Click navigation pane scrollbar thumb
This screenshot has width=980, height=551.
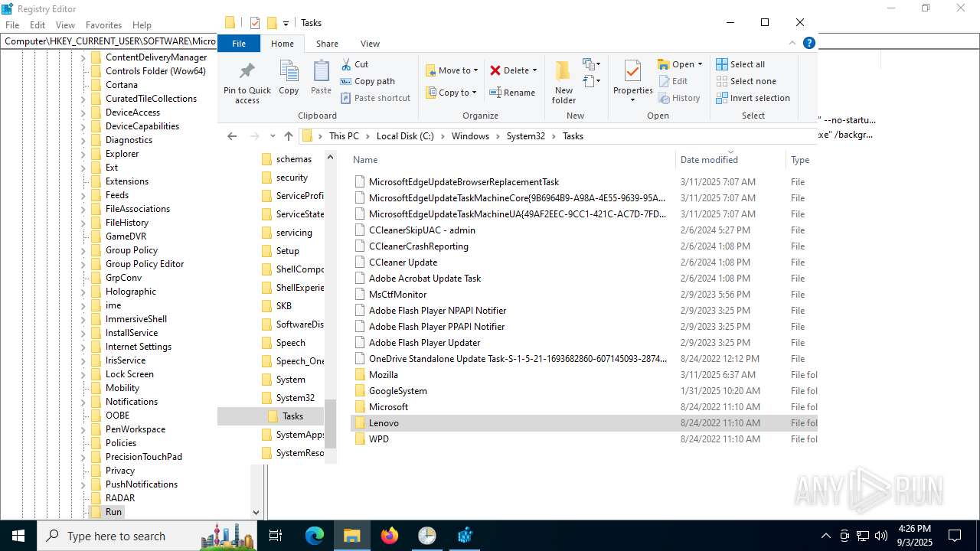pyautogui.click(x=331, y=424)
